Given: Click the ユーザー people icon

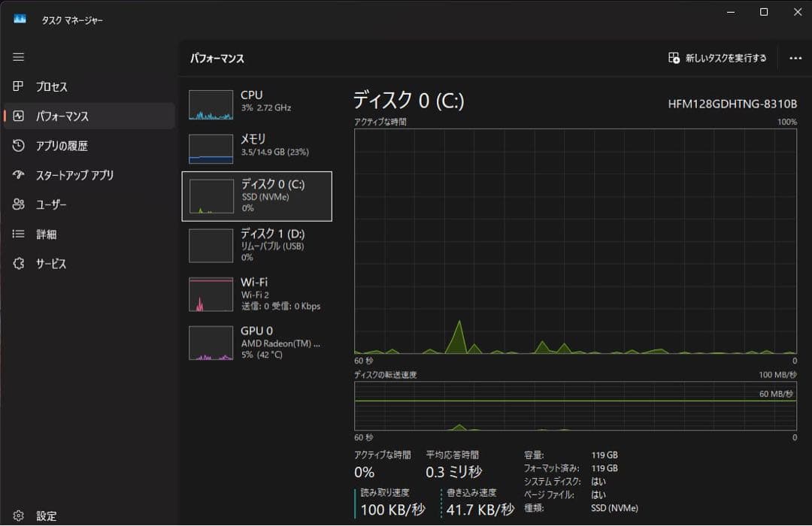Looking at the screenshot, I should pyautogui.click(x=18, y=204).
